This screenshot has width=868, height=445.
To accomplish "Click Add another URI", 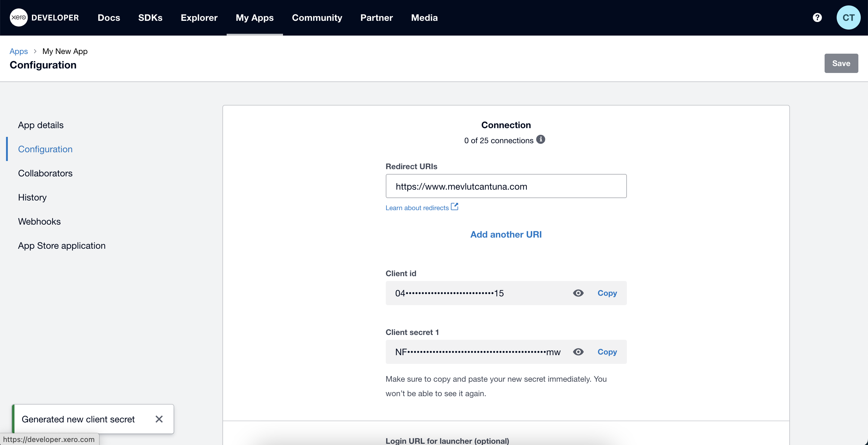I will pyautogui.click(x=506, y=234).
